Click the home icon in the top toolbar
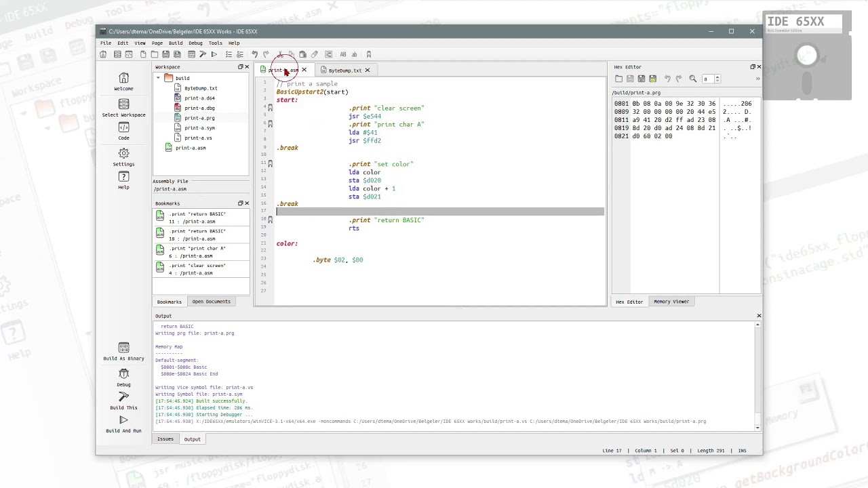The height and width of the screenshot is (488, 868). coord(103,54)
